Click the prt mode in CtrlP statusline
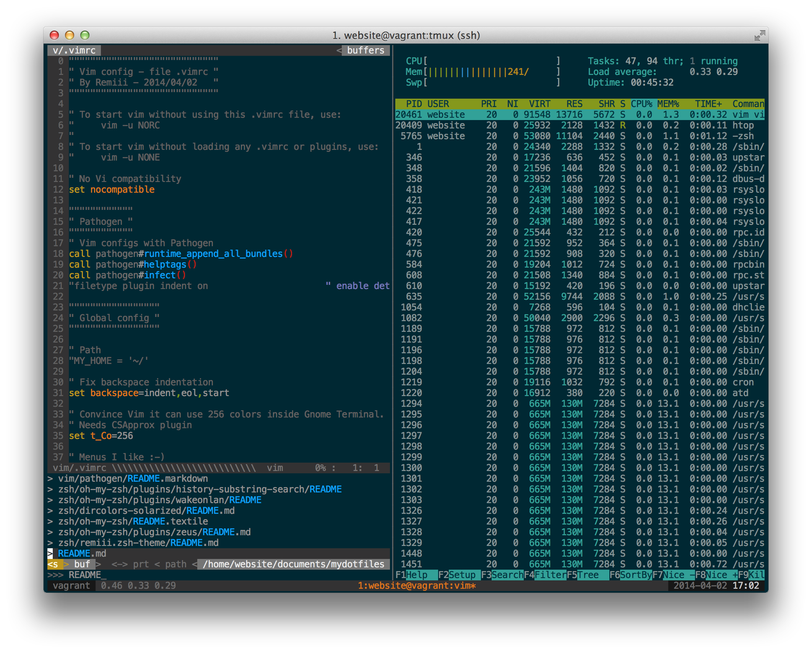The height and width of the screenshot is (653, 812). [x=141, y=564]
